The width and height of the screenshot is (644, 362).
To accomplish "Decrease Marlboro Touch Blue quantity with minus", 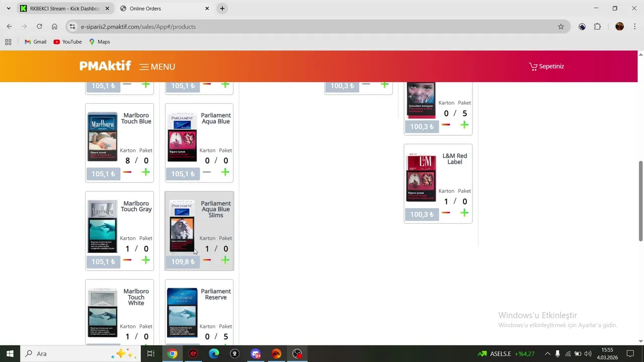I will point(127,172).
